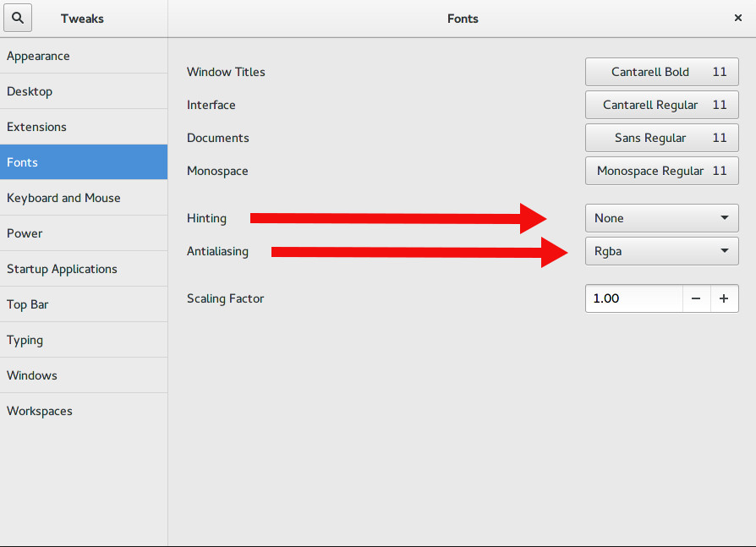Increase scaling factor with plus button
This screenshot has width=756, height=547.
pos(725,298)
